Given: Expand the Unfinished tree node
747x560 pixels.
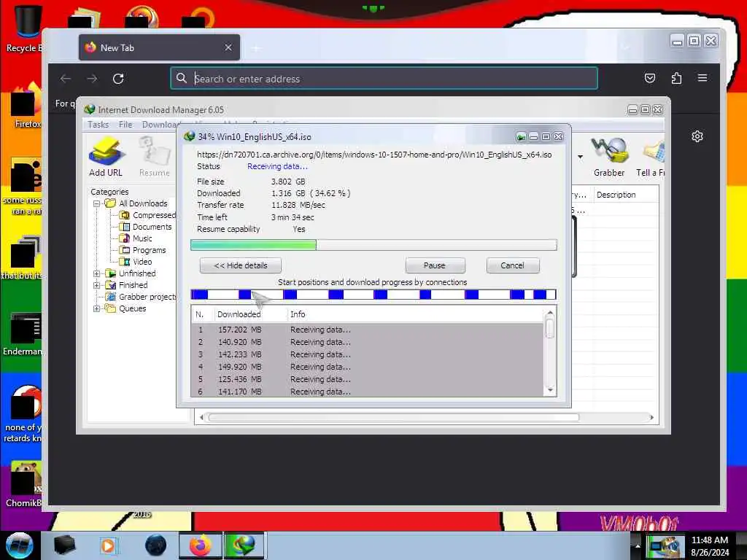Looking at the screenshot, I should (x=97, y=274).
